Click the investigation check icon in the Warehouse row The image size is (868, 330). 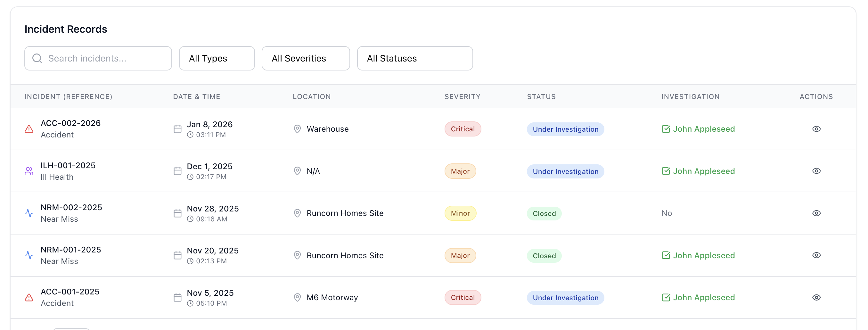point(666,129)
